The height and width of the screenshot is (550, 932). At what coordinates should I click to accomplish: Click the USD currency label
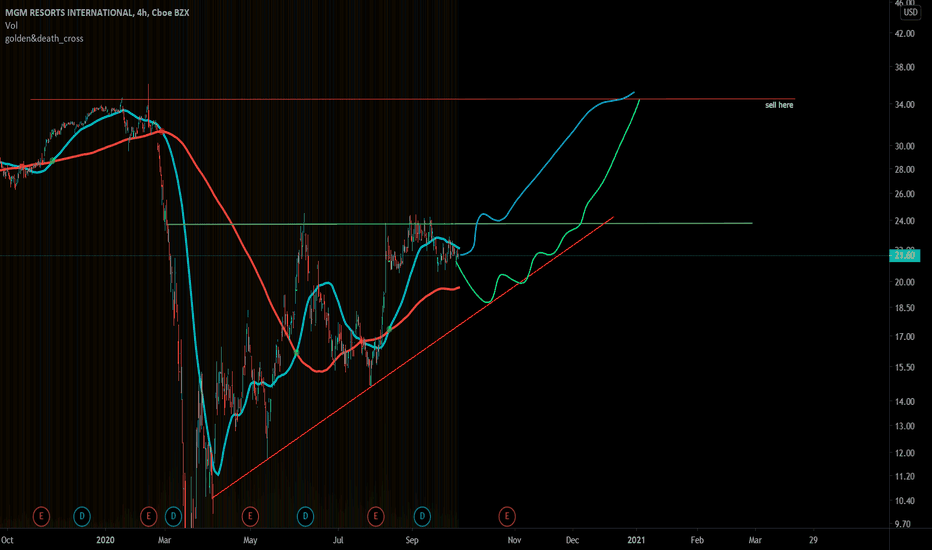coord(911,12)
